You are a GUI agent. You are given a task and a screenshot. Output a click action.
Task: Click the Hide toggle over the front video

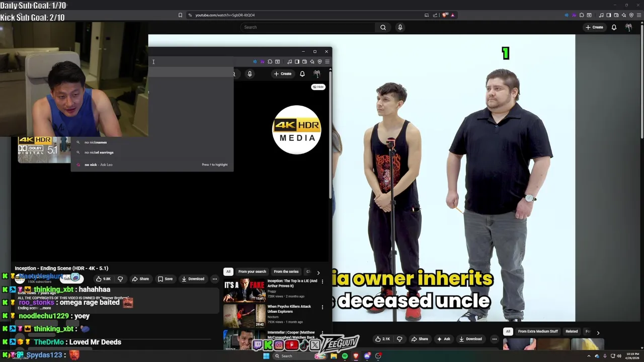point(318,87)
